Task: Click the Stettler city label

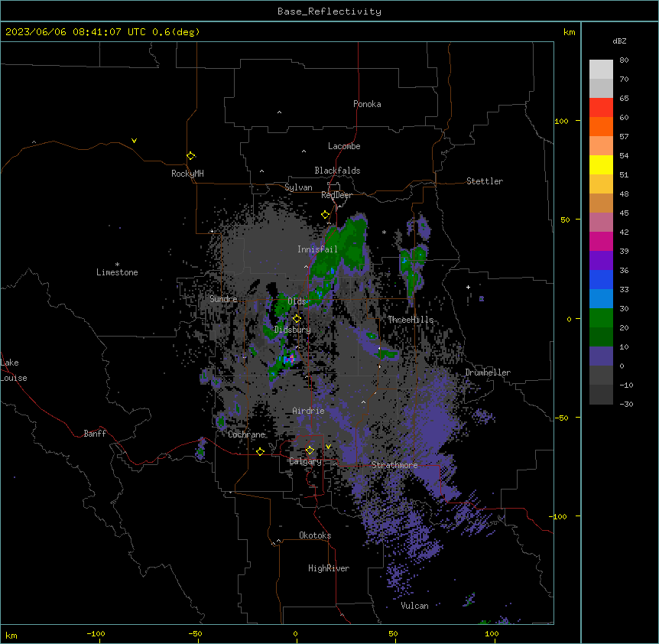Action: pyautogui.click(x=484, y=181)
